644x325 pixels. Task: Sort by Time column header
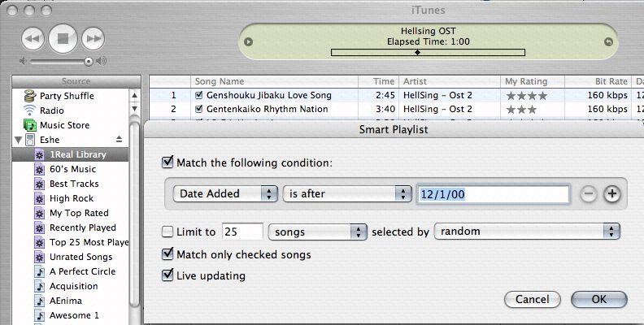click(x=379, y=82)
